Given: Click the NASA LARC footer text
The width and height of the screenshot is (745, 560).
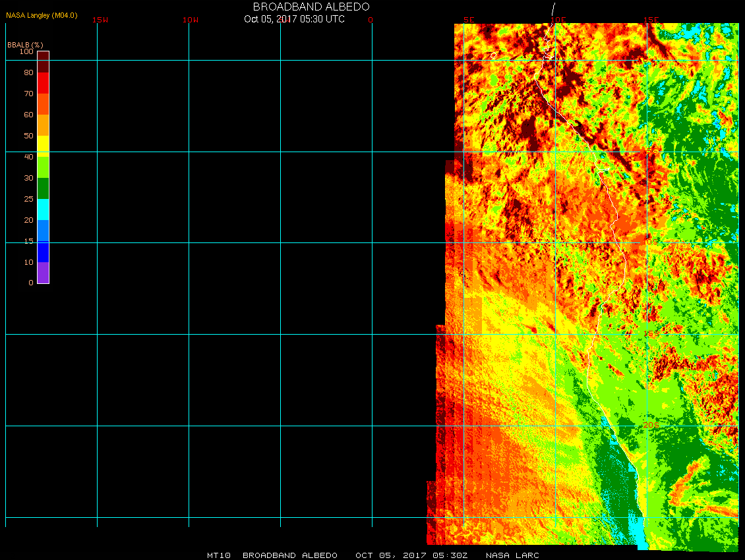Looking at the screenshot, I should click(x=512, y=555).
